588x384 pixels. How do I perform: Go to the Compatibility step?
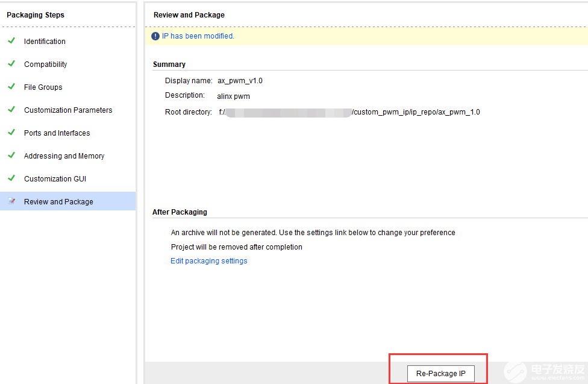point(45,65)
